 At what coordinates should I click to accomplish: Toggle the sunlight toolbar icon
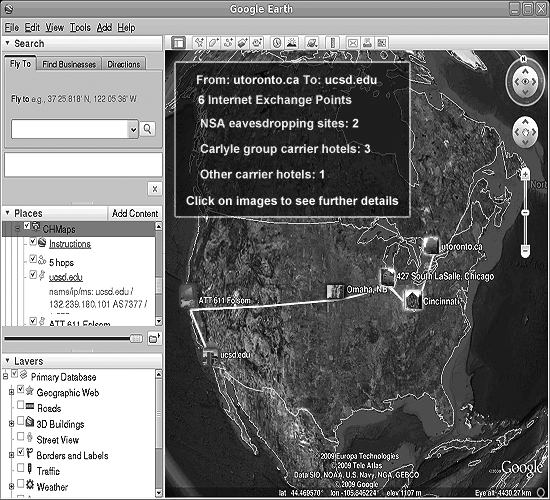pos(292,43)
